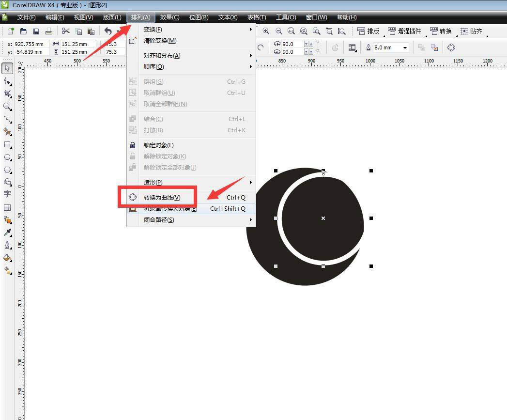507x420 pixels.
Task: Click the x position field 920.755 mm
Action: tap(31, 44)
